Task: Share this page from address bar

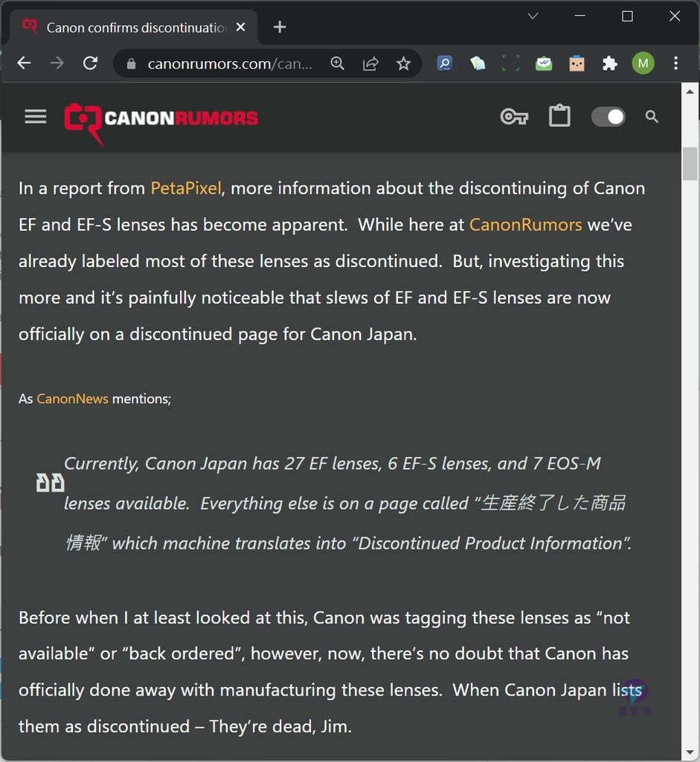Action: (x=370, y=63)
